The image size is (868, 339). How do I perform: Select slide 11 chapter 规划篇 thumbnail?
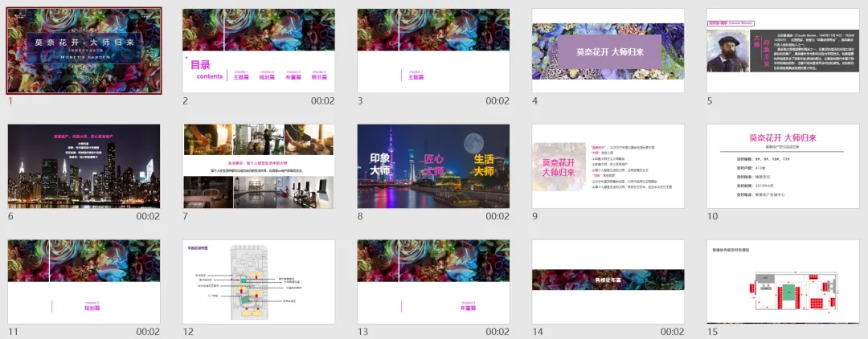[84, 281]
